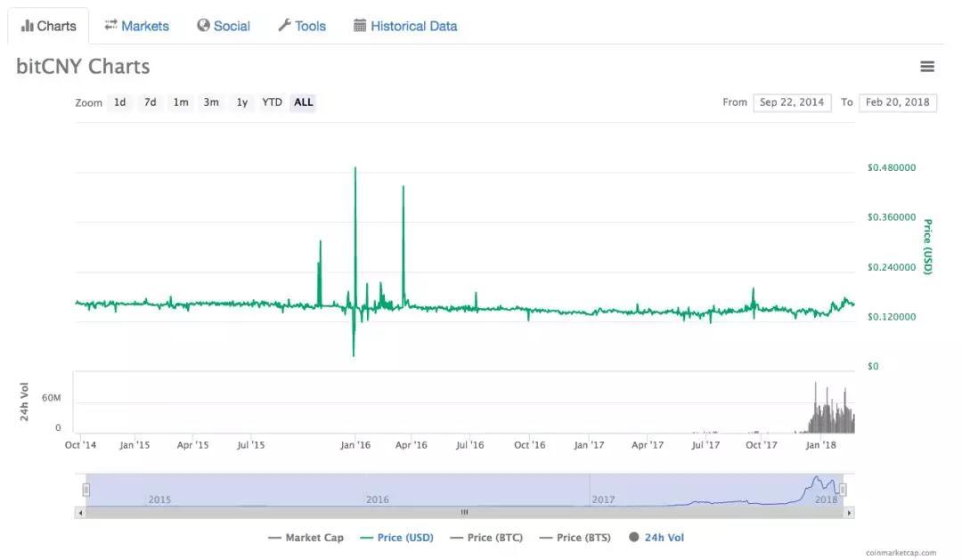This screenshot has width=962, height=560.
Task: Toggle the Price (BTS) series in legend
Action: click(x=575, y=538)
